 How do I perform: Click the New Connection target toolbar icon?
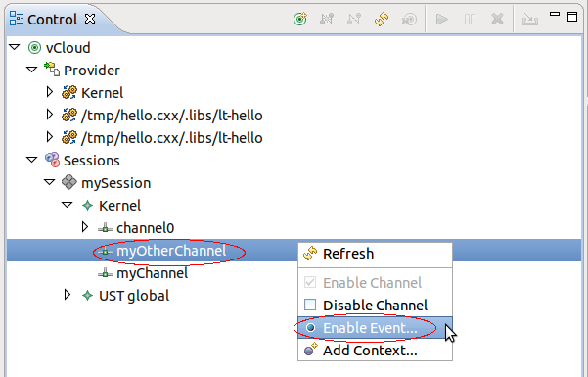tap(300, 19)
